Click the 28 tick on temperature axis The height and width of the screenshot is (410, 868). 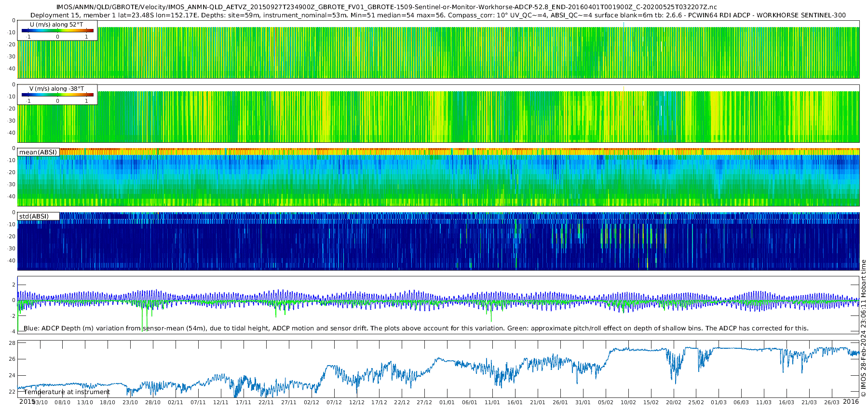[12, 343]
